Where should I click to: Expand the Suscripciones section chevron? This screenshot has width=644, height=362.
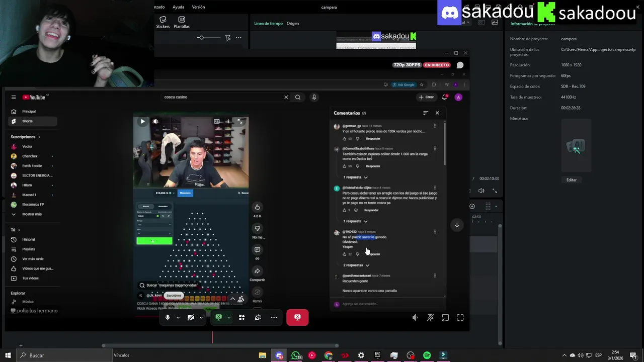point(39,137)
